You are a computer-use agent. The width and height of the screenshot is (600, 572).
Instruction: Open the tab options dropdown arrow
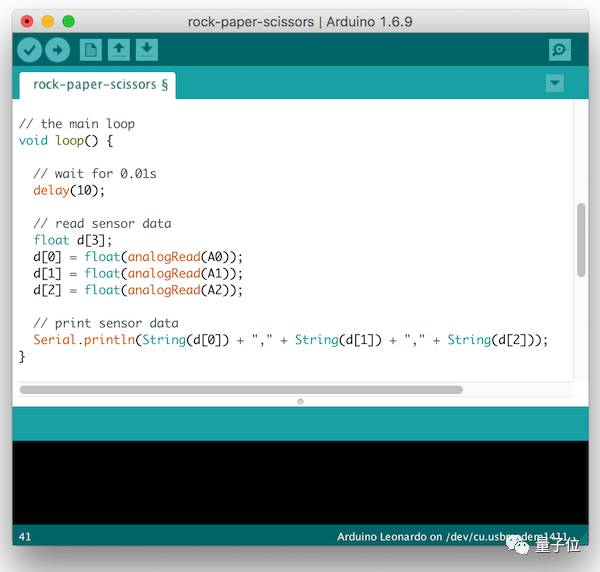coord(554,83)
